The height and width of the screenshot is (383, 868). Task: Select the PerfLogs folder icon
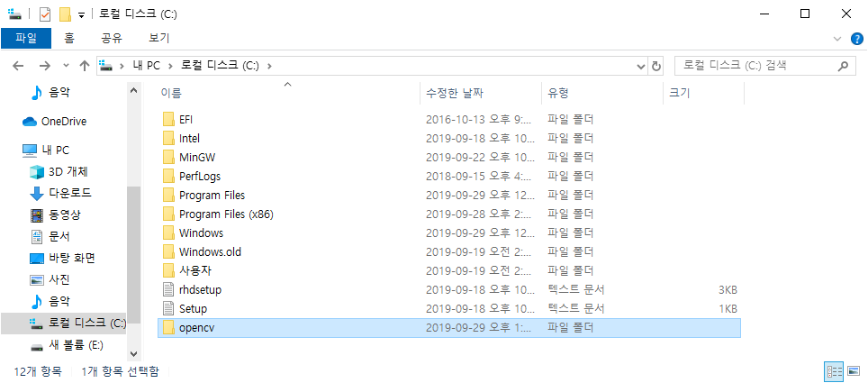click(169, 177)
